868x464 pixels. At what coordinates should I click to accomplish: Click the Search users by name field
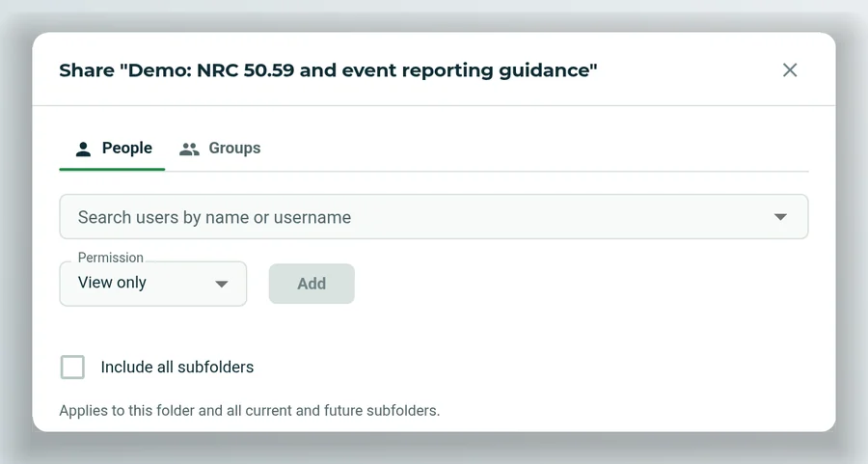[433, 217]
